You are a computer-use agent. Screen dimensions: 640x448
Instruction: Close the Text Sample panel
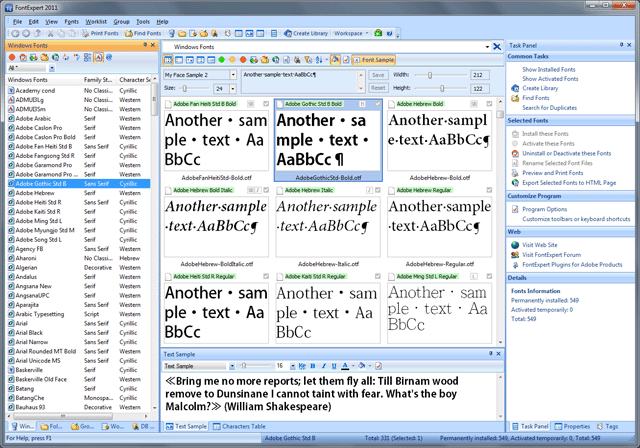click(498, 354)
